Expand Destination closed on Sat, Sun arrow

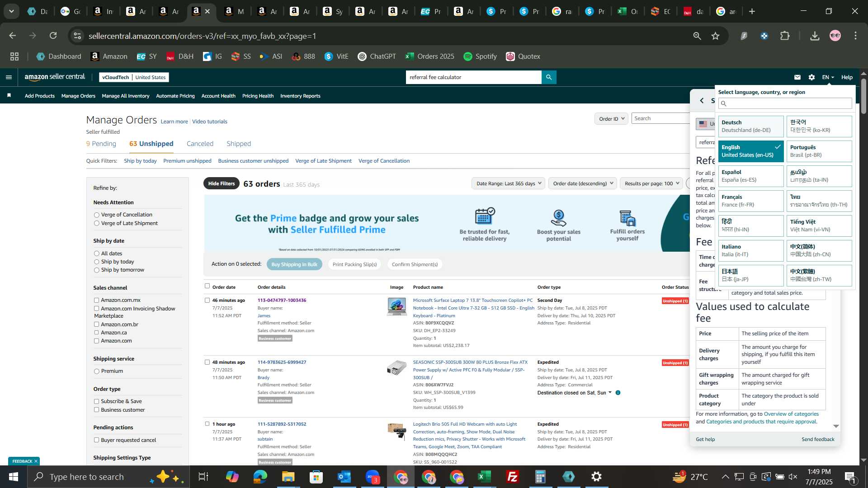click(610, 393)
